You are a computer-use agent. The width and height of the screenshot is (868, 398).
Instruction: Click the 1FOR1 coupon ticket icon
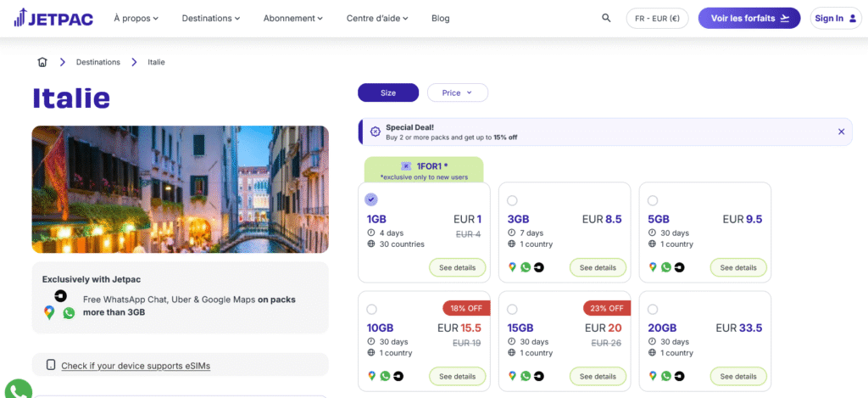(x=406, y=165)
